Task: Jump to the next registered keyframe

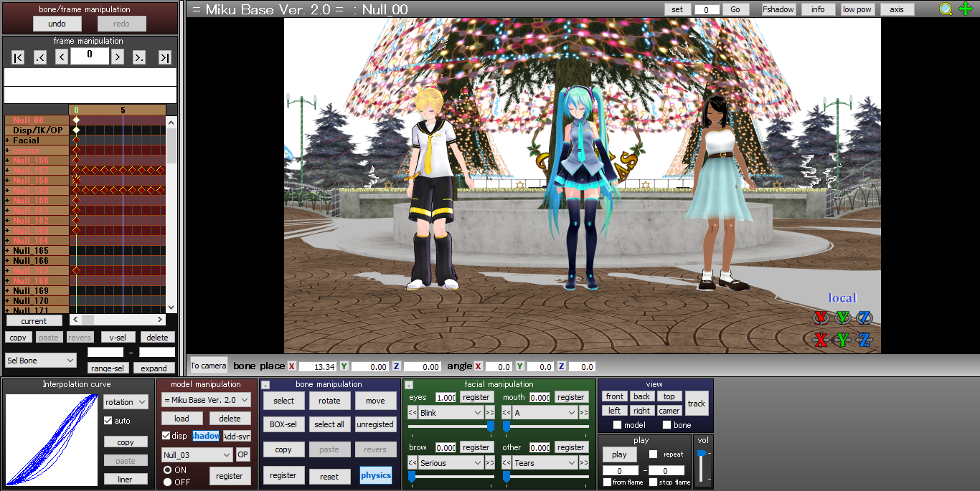Action: [139, 57]
